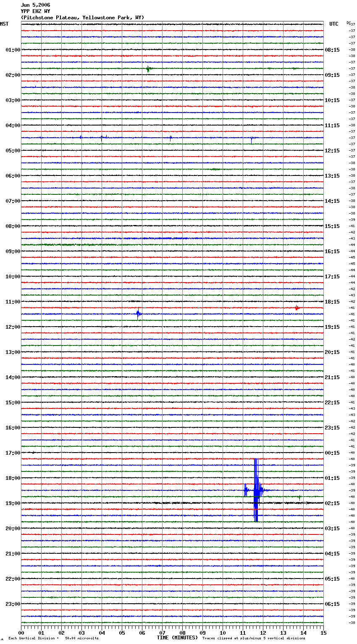Viewport: 357px width, 644px height.
Task: Click the 'MST' timezone label
Action: [4, 24]
